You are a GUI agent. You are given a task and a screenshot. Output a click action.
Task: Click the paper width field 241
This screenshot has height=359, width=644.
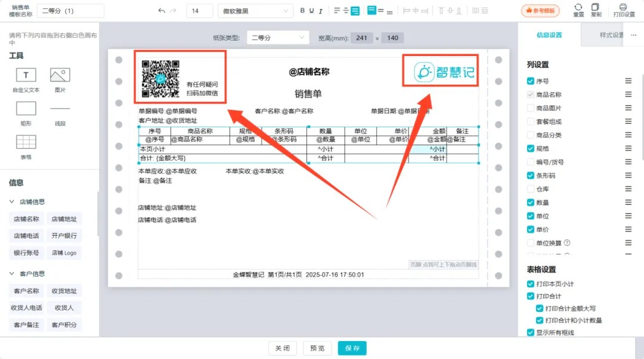[361, 38]
